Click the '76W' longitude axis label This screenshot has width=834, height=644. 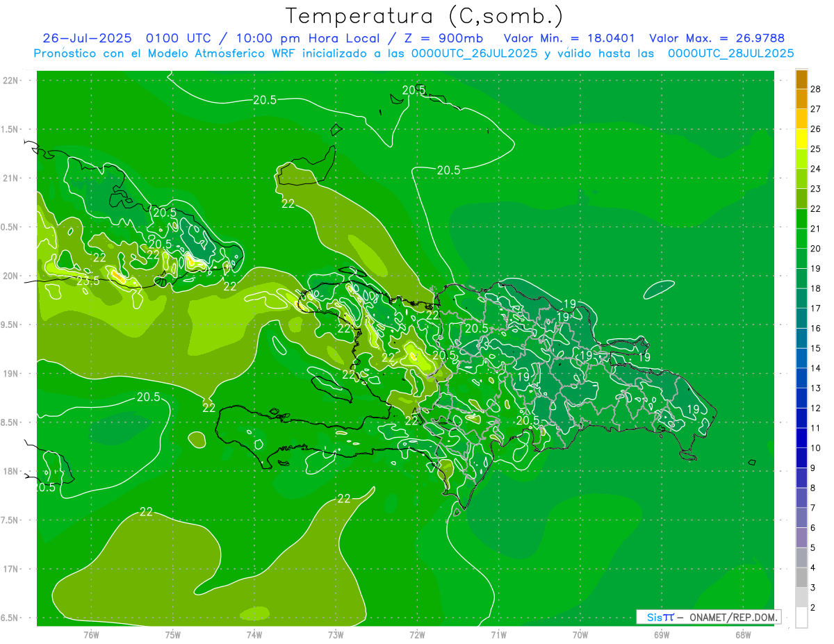pos(91,634)
